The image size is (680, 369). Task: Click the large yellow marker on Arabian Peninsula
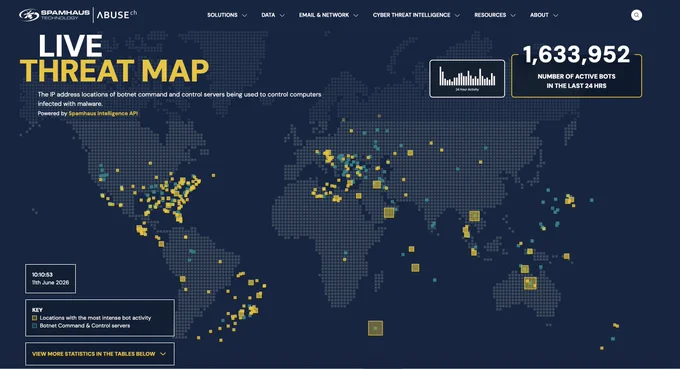click(389, 212)
